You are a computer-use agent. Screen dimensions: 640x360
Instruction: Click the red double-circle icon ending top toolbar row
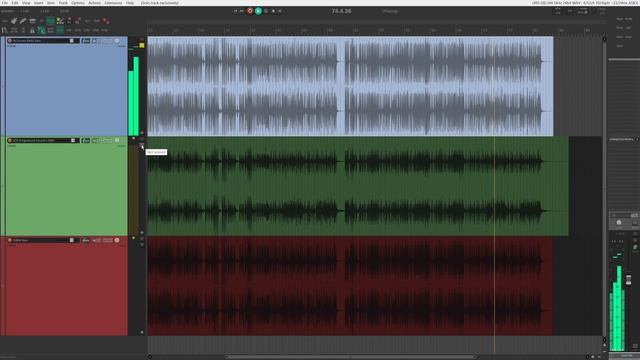(x=106, y=21)
